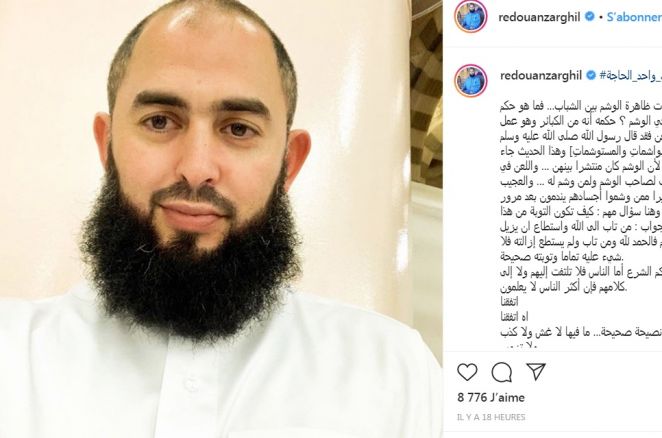Open redouanzarghil username above caption
This screenshot has width=662, height=438.
coord(541,76)
